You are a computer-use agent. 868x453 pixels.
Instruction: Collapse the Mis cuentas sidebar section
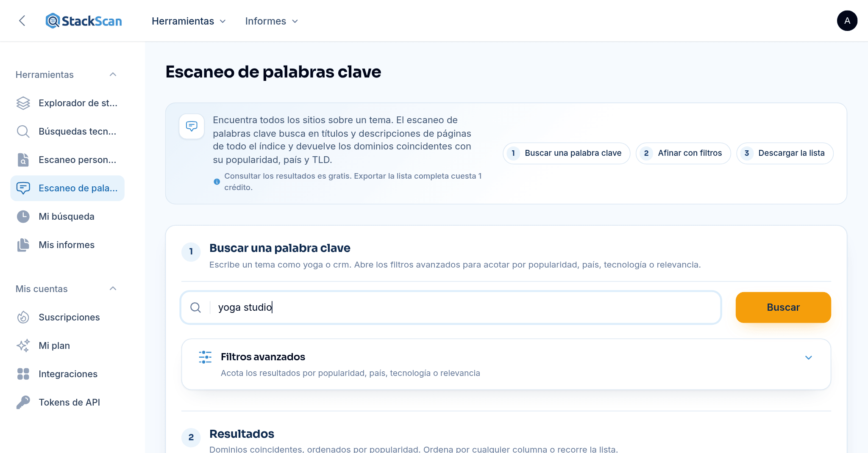113,289
